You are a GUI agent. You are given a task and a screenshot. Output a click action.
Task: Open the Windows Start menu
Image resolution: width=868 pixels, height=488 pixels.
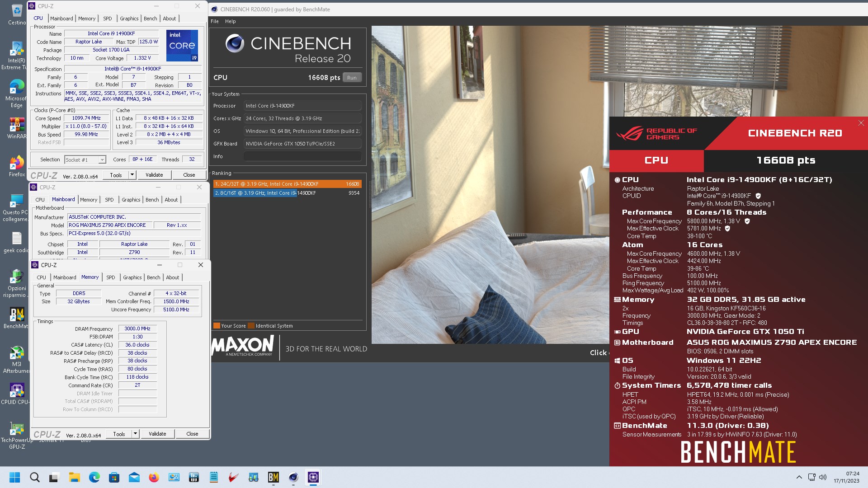point(14,477)
